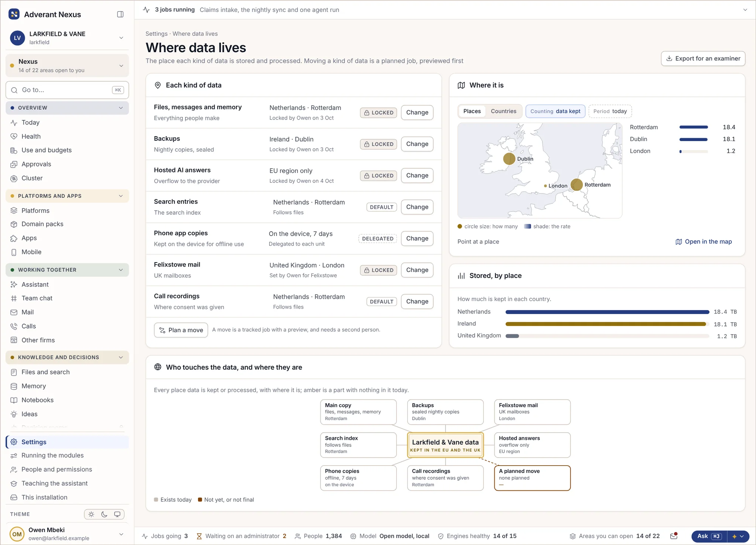Image resolution: width=756 pixels, height=545 pixels.
Task: Click Export for an examiner
Action: [703, 59]
